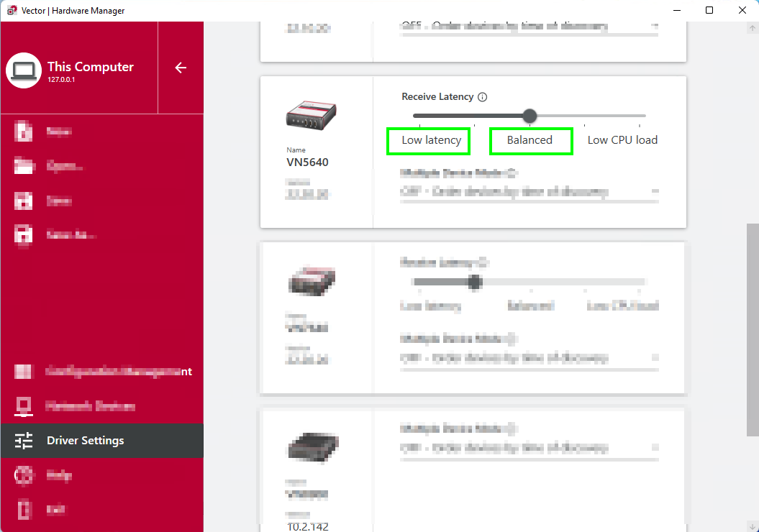The width and height of the screenshot is (759, 532).
Task: Expand Multiple Device Mode dropdown in the card directly below VN5640
Action: 654,357
